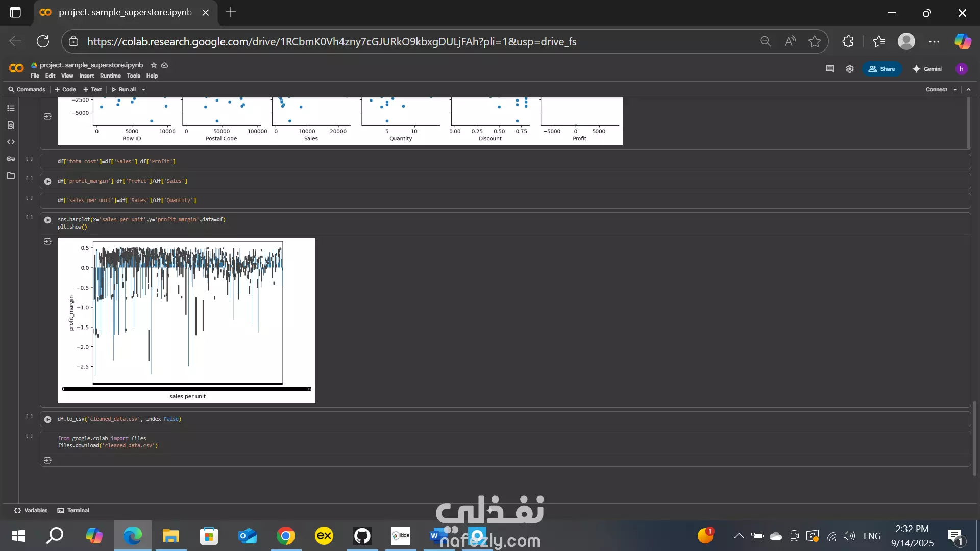Click the 'sales per unit' assignment cell
Image resolution: width=980 pixels, height=551 pixels.
505,201
